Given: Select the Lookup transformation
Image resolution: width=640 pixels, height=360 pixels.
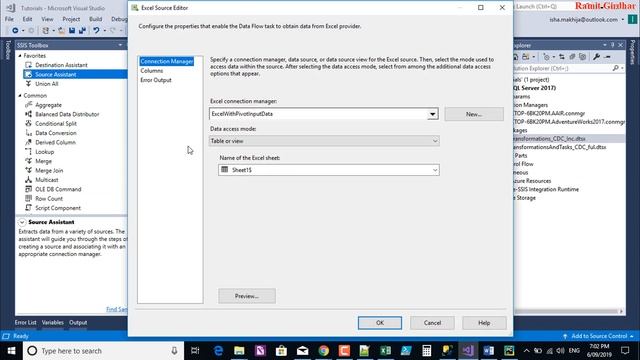Looking at the screenshot, I should (44, 152).
